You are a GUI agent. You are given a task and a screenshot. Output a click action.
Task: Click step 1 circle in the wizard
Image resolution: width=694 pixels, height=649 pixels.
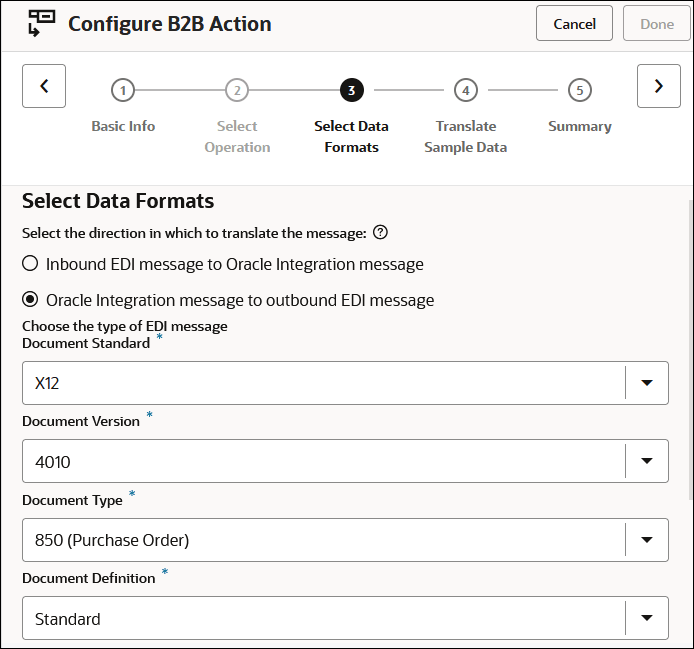click(x=123, y=90)
